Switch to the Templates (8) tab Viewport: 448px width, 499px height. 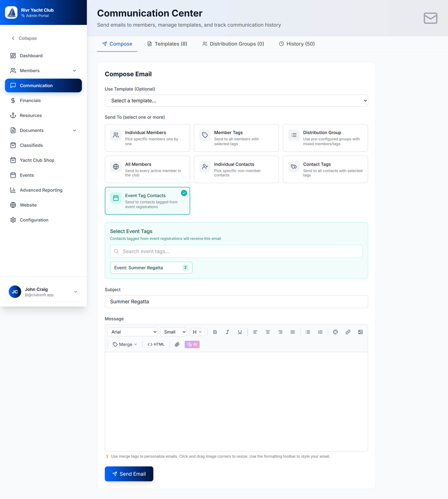[167, 44]
